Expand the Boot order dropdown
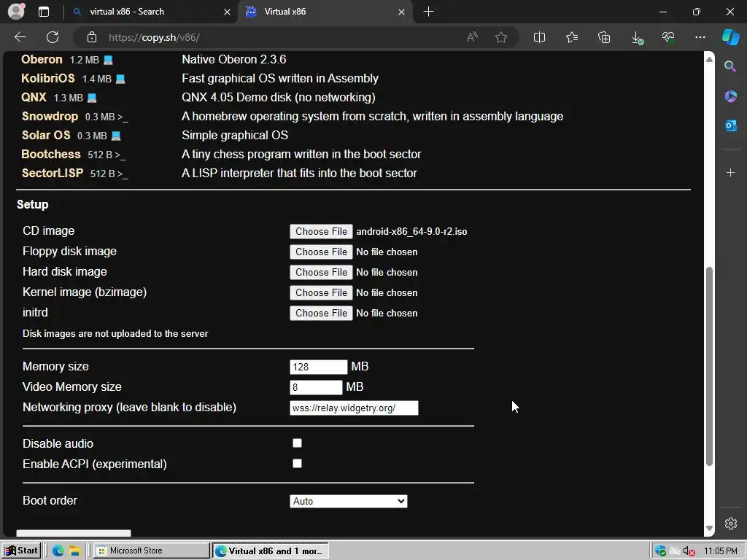Viewport: 747px width, 560px height. tap(348, 501)
